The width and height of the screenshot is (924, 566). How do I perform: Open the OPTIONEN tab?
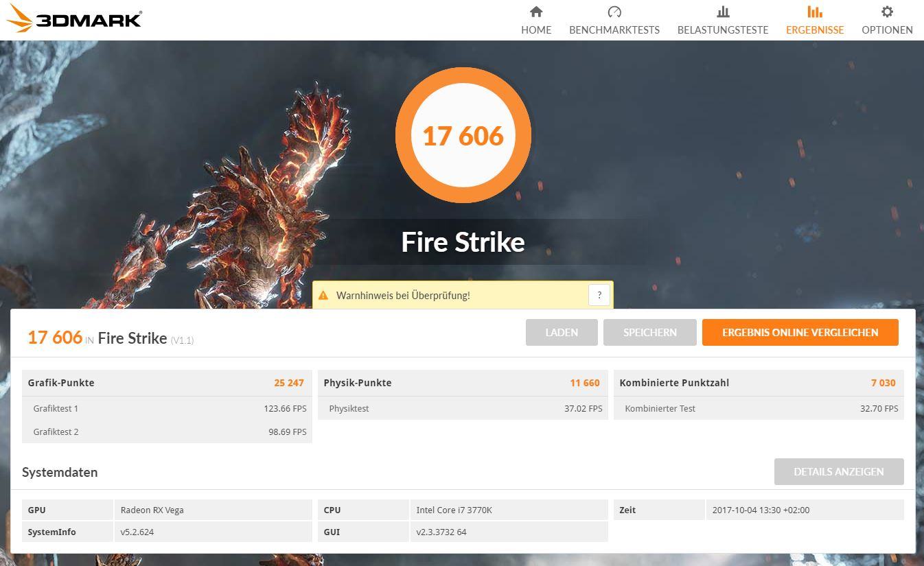click(x=887, y=21)
